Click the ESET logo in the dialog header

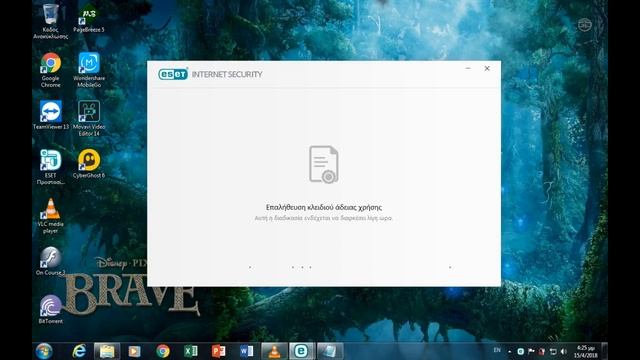tap(173, 74)
